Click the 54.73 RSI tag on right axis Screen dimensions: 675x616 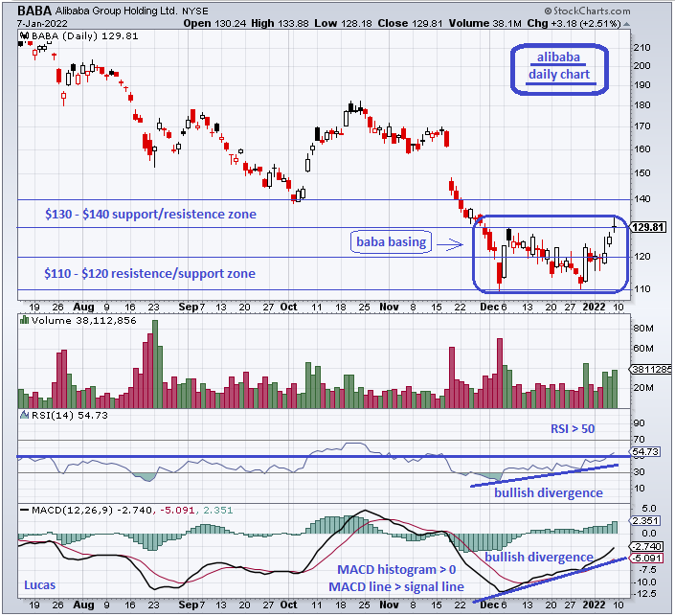click(x=645, y=451)
